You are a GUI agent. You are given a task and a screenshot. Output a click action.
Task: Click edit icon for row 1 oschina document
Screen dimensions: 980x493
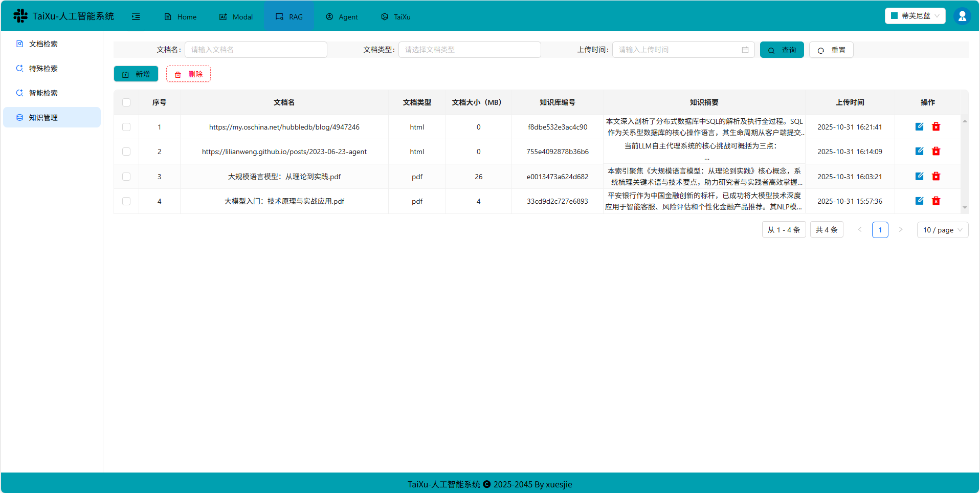coord(919,126)
